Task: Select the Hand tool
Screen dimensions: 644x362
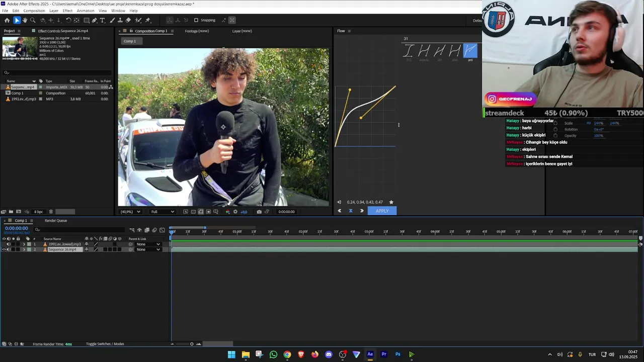Action: point(25,20)
